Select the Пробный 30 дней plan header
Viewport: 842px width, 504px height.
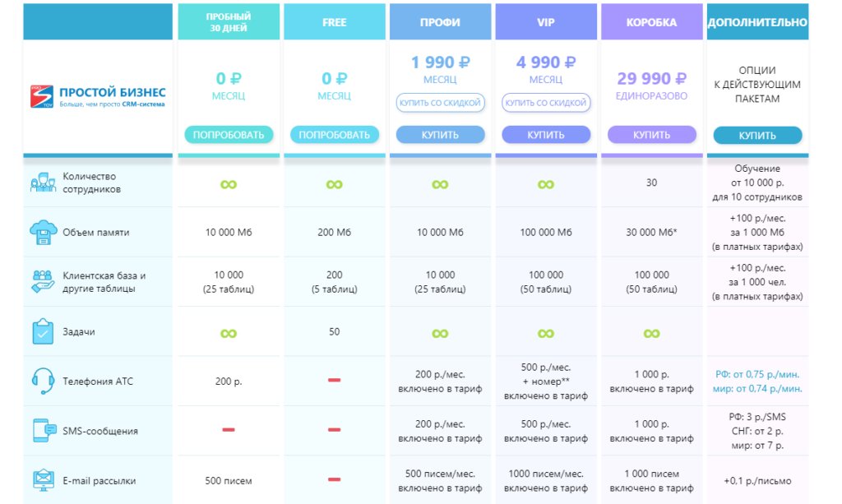pos(229,22)
